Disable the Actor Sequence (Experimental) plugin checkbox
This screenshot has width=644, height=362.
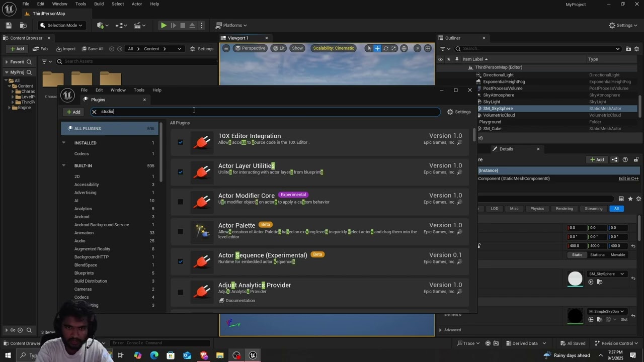click(x=180, y=261)
